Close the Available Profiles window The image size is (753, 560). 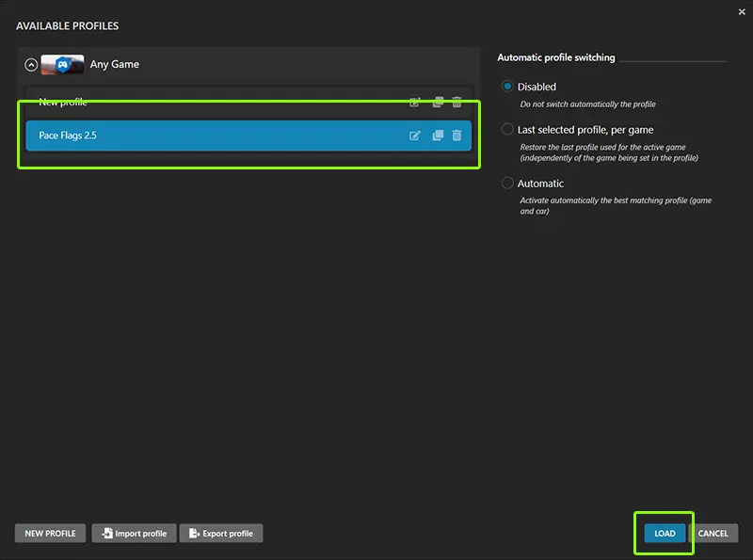(740, 11)
